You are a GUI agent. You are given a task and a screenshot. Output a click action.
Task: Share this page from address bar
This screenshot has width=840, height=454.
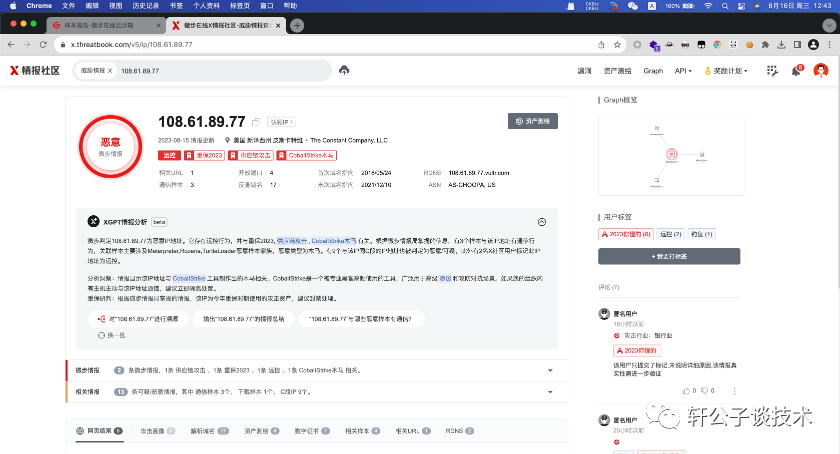coord(601,44)
